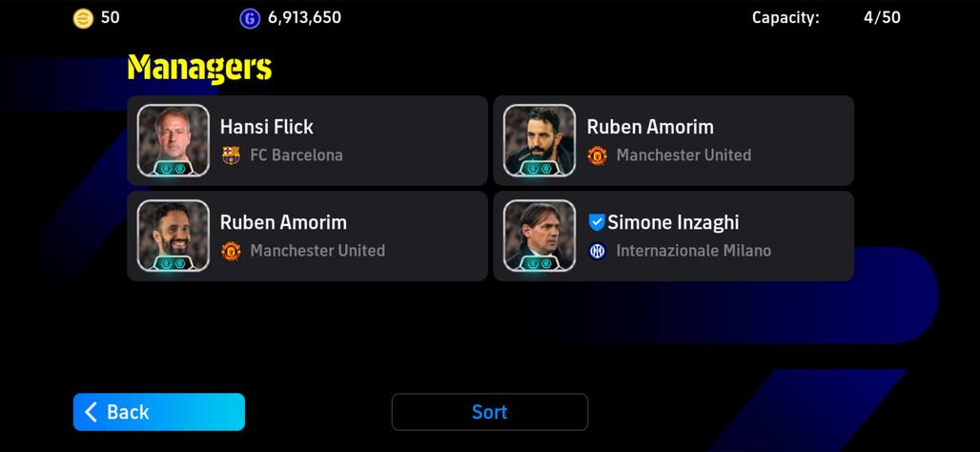Tap the gold eFootball coin icon
980x452 pixels.
point(83,18)
